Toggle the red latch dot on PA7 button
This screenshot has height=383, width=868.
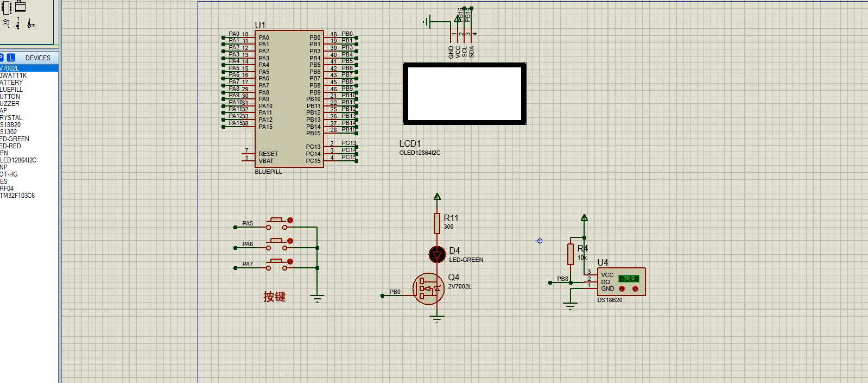[290, 261]
